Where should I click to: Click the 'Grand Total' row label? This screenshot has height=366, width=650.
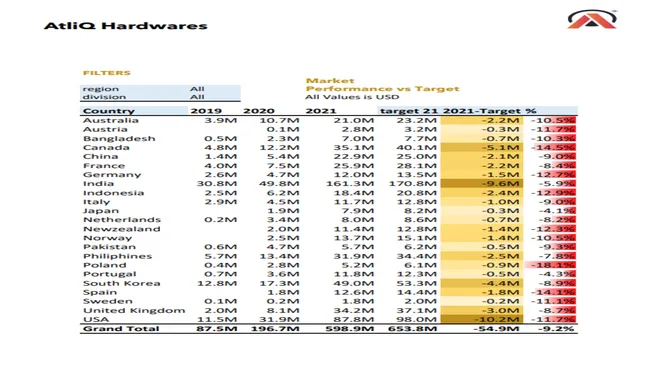coord(121,329)
